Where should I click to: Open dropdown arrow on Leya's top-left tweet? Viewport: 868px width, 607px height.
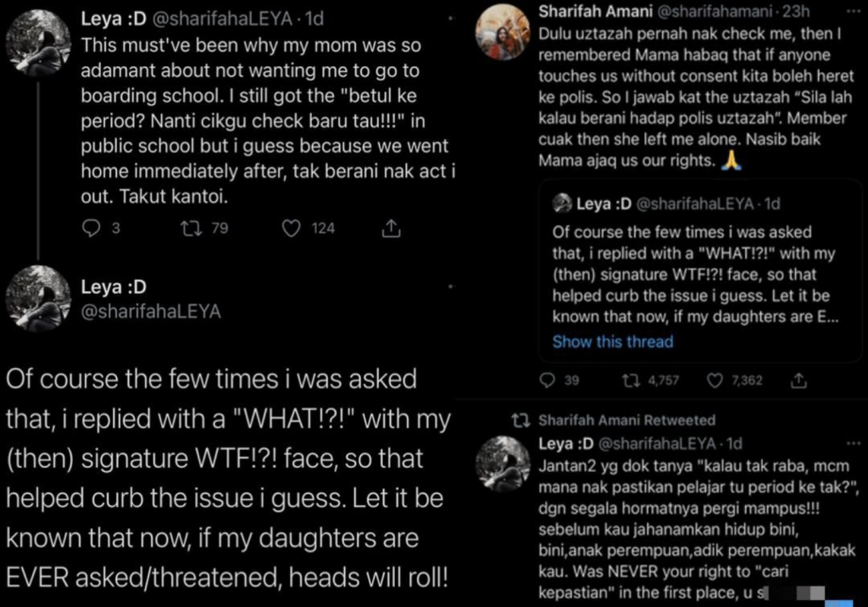pos(451,19)
